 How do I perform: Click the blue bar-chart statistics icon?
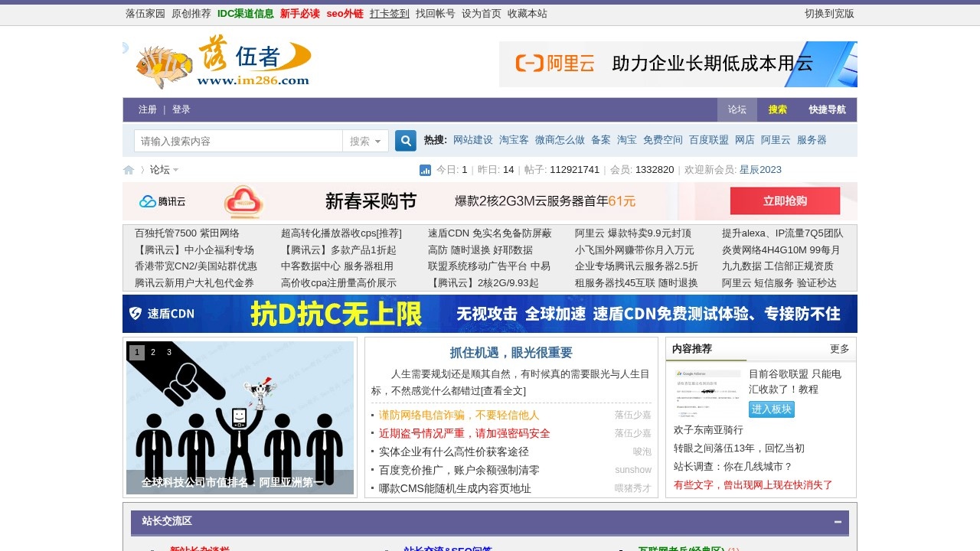425,170
